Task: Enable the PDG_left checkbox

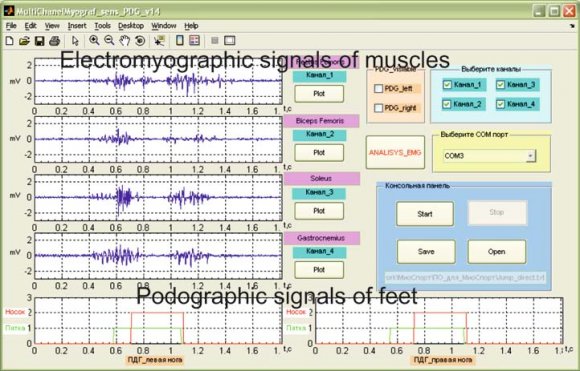Action: click(378, 88)
